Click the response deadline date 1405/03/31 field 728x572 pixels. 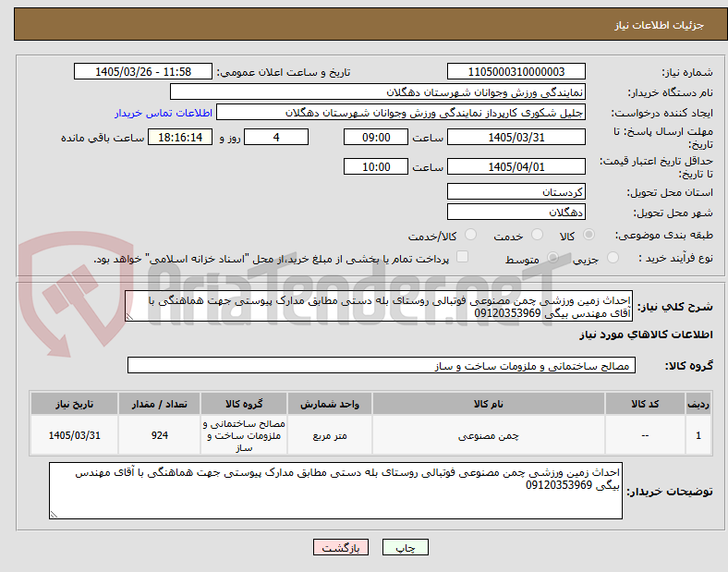[x=516, y=137]
